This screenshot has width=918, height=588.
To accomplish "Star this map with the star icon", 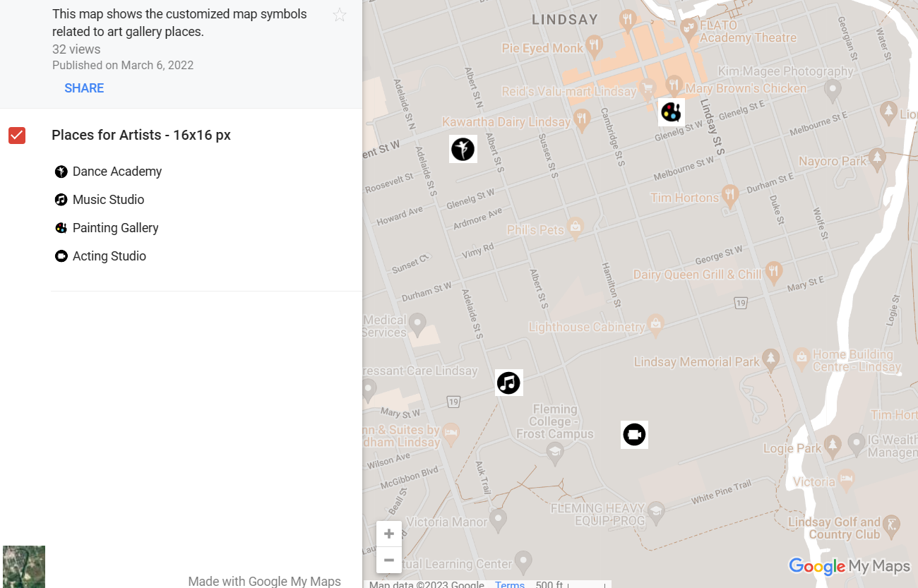I will click(340, 15).
